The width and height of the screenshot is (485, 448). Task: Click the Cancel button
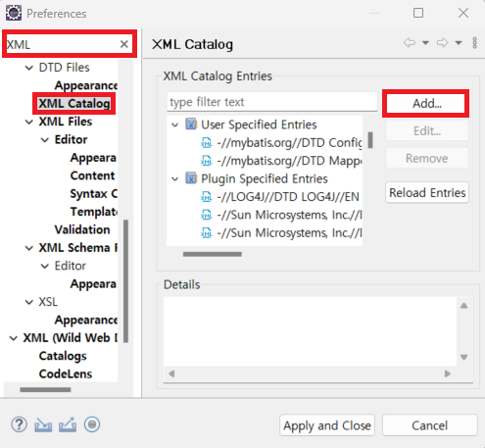[x=429, y=425]
